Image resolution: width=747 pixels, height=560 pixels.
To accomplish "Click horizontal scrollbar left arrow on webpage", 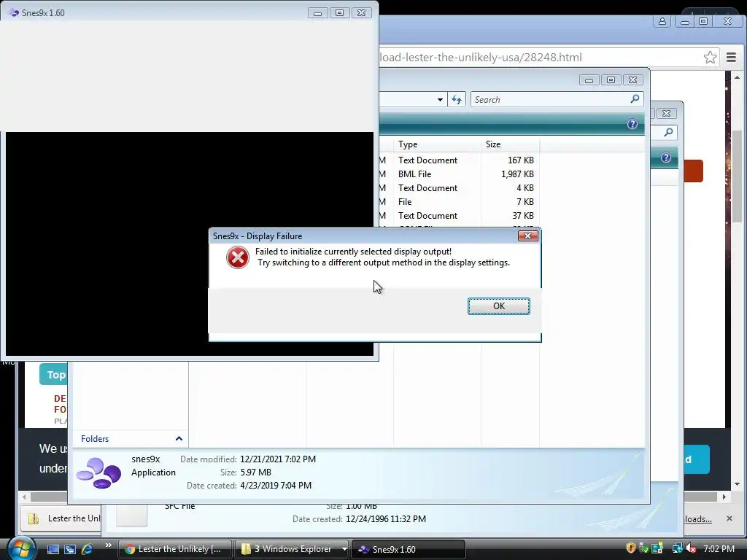I will tap(24, 497).
